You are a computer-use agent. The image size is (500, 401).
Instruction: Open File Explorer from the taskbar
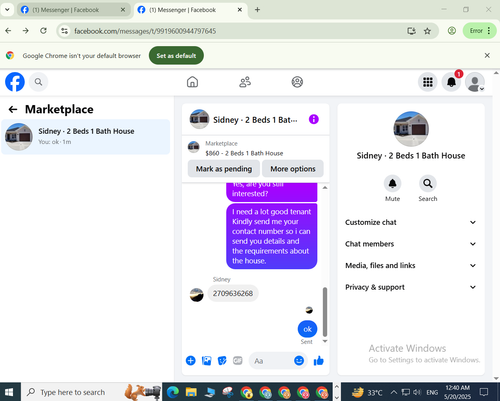191,392
